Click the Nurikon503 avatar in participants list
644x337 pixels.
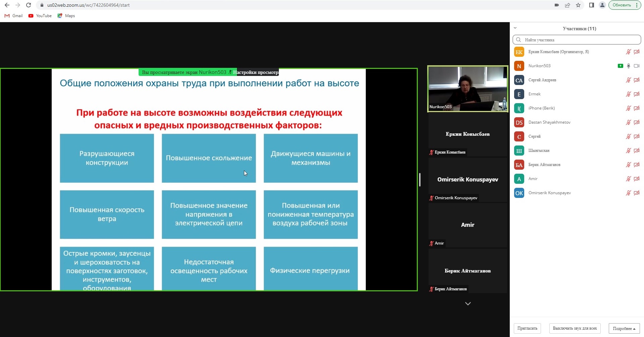519,66
